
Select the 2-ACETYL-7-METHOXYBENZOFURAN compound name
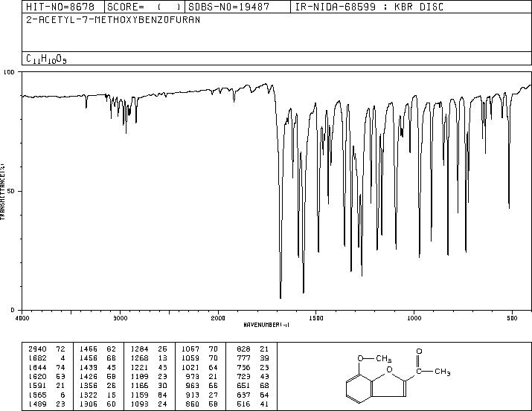pos(113,20)
